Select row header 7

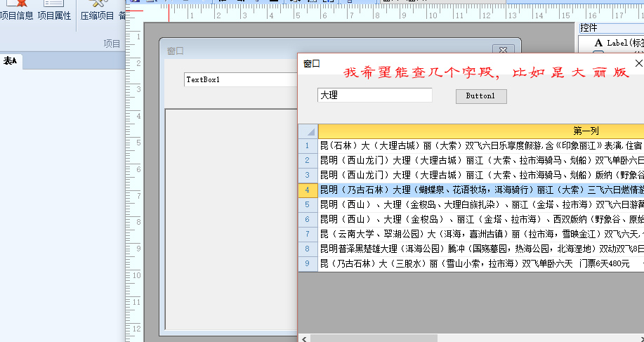[x=308, y=234]
